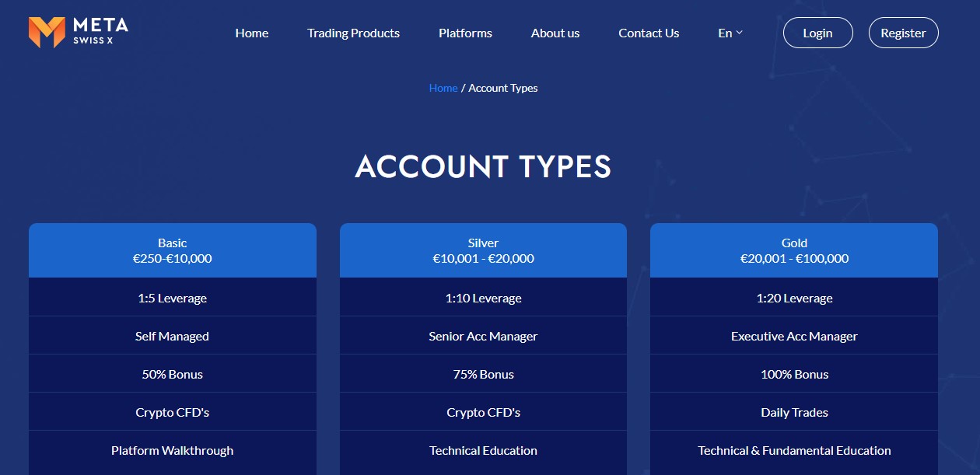Image resolution: width=980 pixels, height=475 pixels.
Task: Click the Account Types page heading
Action: [483, 167]
